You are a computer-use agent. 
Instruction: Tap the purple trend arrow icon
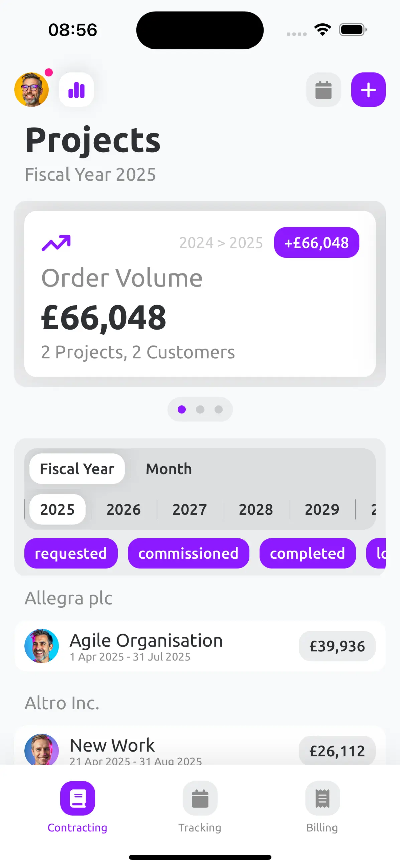pyautogui.click(x=56, y=243)
